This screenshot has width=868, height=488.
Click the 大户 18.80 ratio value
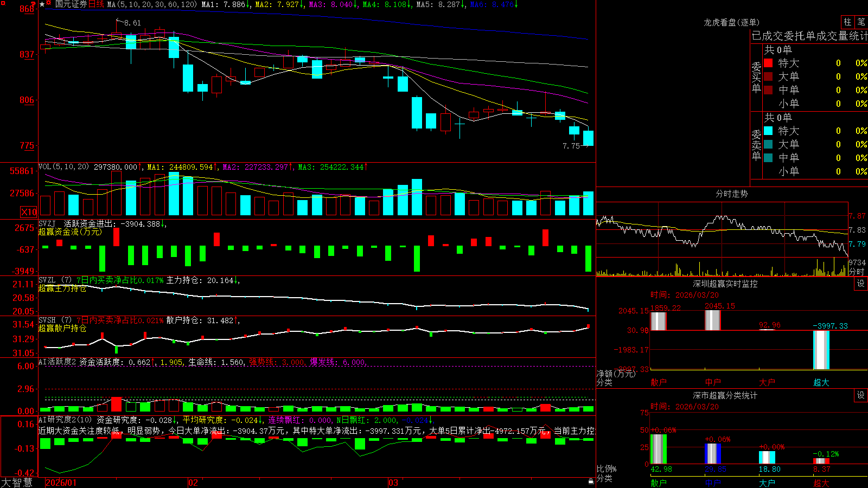pos(769,469)
